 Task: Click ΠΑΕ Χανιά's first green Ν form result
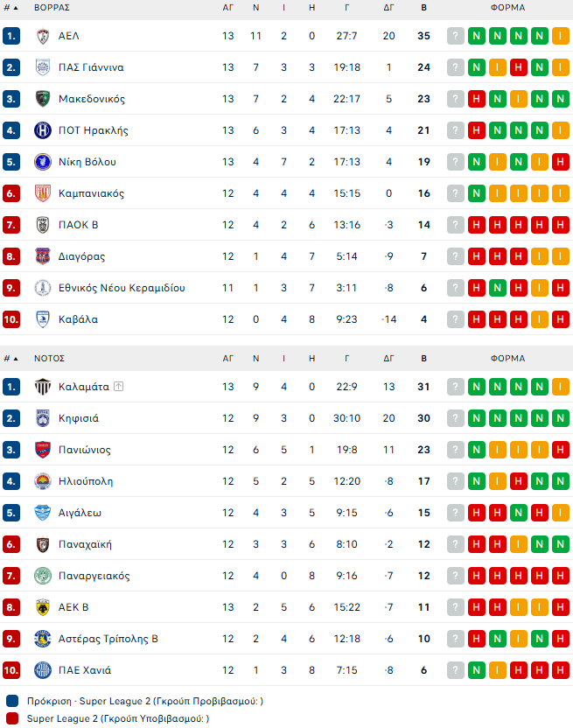tap(476, 670)
